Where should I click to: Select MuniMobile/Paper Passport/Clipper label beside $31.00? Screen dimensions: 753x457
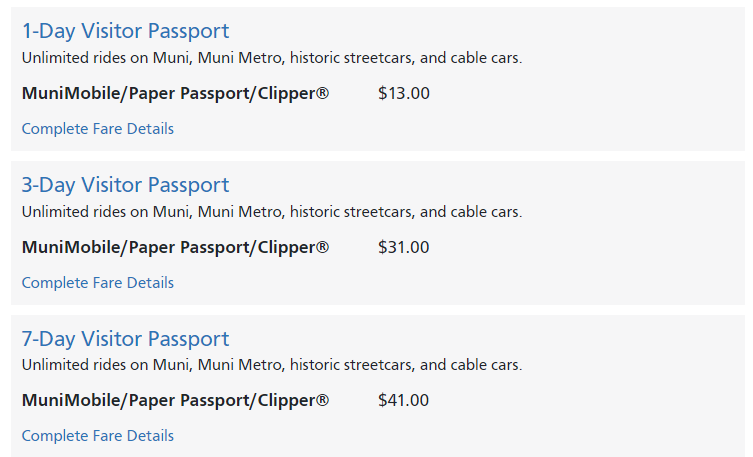click(x=175, y=247)
